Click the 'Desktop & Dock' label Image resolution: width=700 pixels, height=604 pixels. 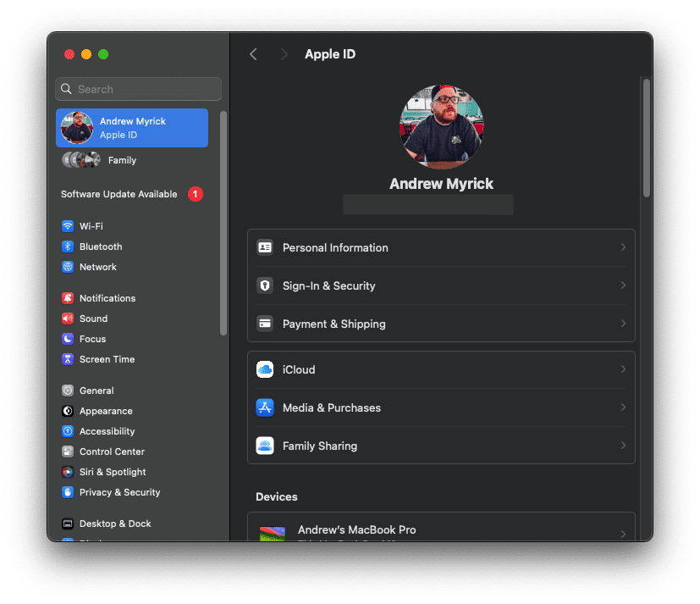[x=115, y=524]
